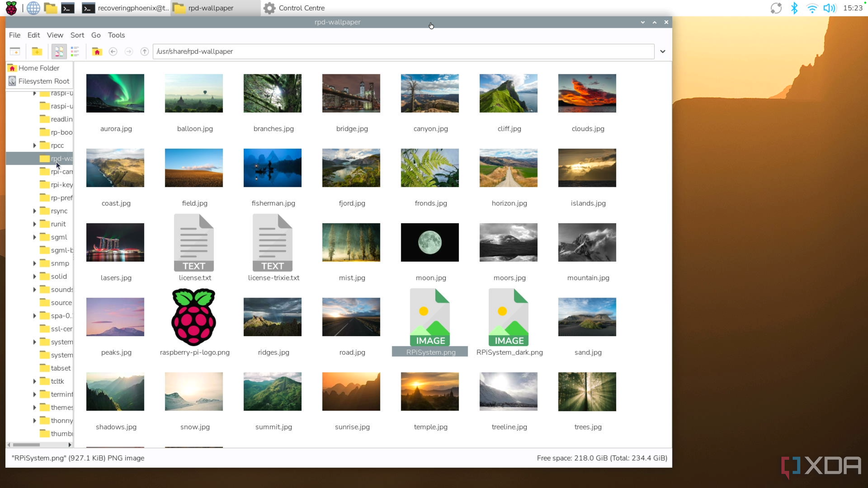
Task: Click the new folder toolbar icon
Action: [37, 52]
